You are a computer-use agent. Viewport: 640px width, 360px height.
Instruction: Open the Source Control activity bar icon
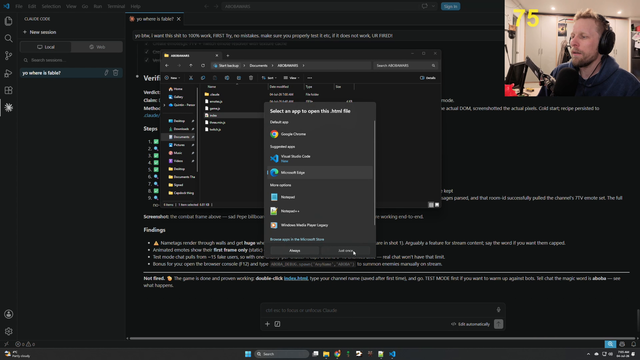(x=8, y=56)
